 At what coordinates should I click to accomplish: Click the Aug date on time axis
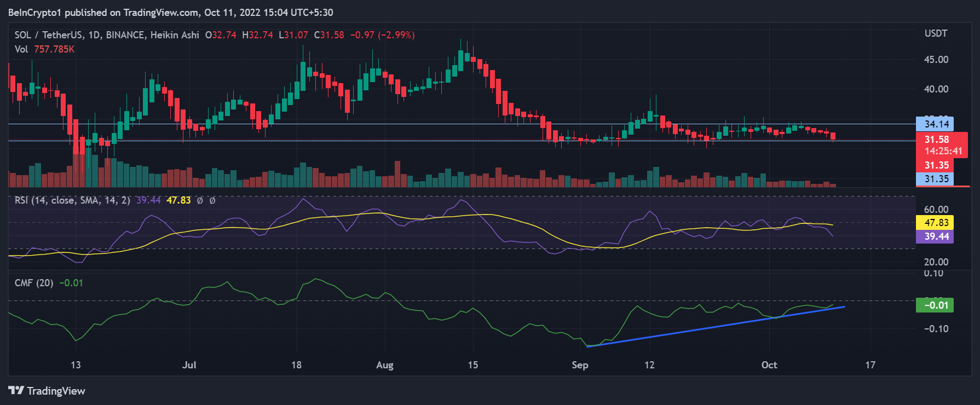[385, 365]
